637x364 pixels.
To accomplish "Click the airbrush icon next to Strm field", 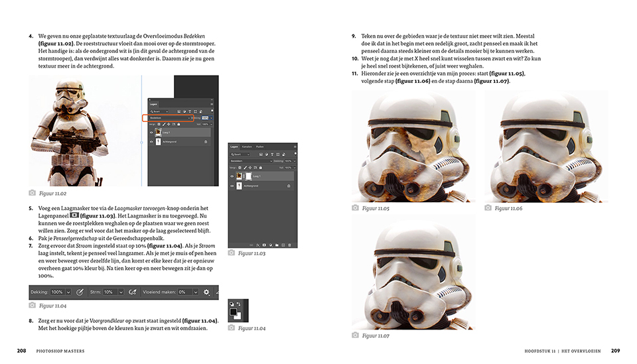I will (133, 292).
